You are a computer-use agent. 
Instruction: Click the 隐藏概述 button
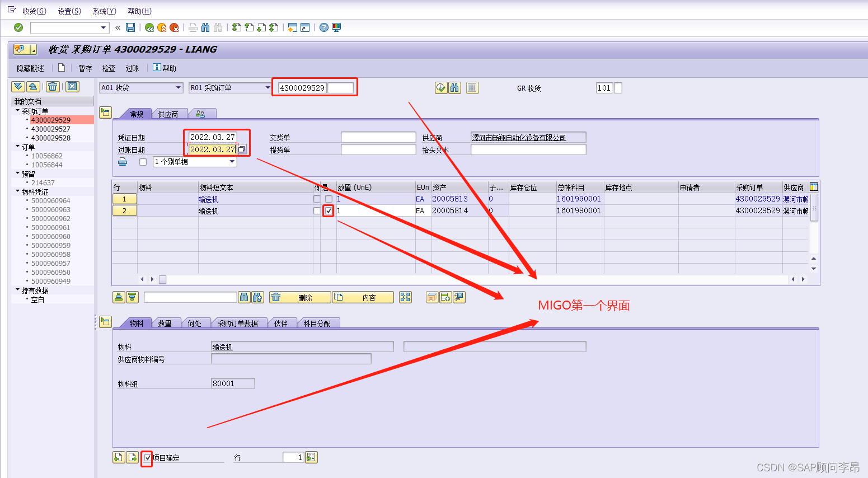point(30,68)
